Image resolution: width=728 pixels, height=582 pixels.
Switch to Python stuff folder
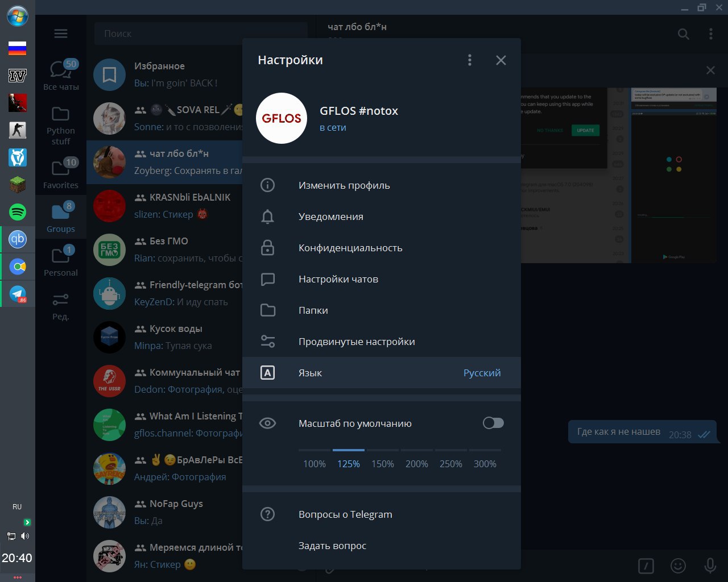(x=61, y=125)
